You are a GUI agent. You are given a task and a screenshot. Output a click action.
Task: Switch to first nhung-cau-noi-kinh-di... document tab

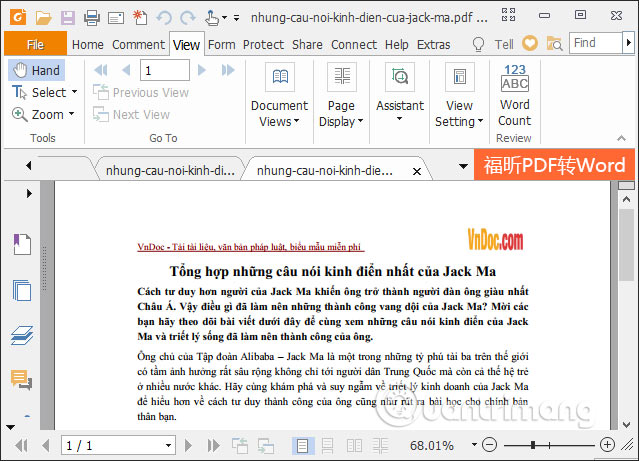170,170
